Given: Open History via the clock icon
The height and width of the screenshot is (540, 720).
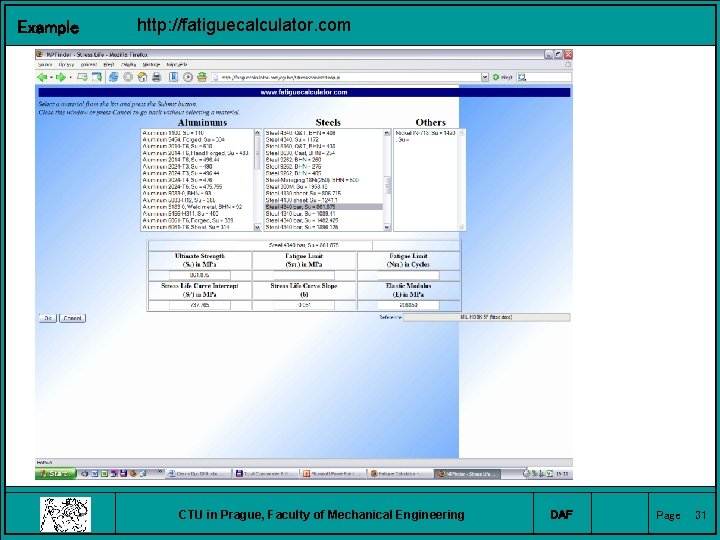Looking at the screenshot, I should 188,77.
